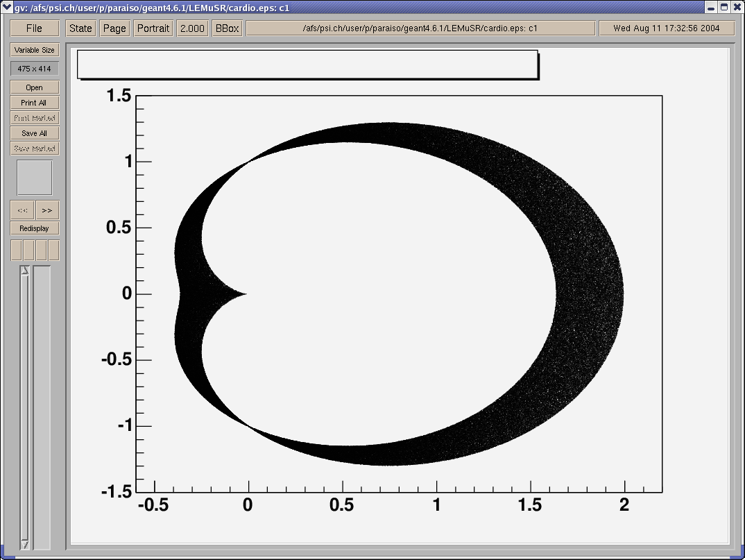Toggle the Variable Size button

pyautogui.click(x=34, y=50)
